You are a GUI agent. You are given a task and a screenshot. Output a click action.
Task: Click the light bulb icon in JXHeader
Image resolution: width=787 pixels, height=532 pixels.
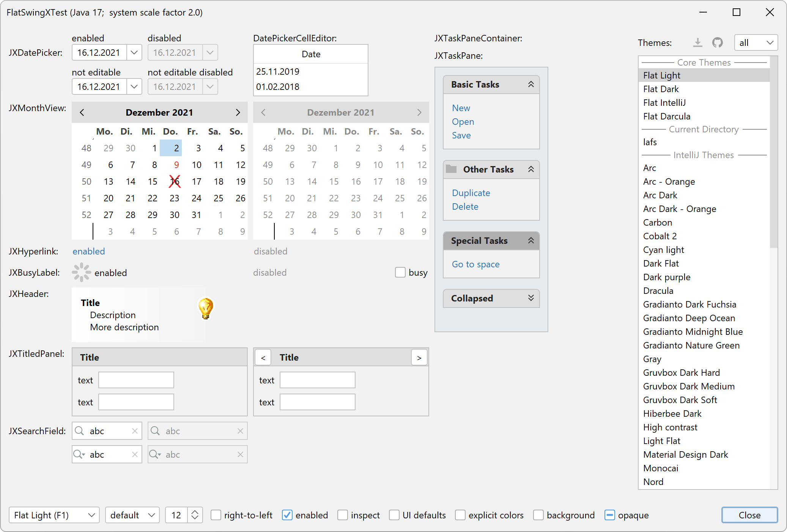206,308
